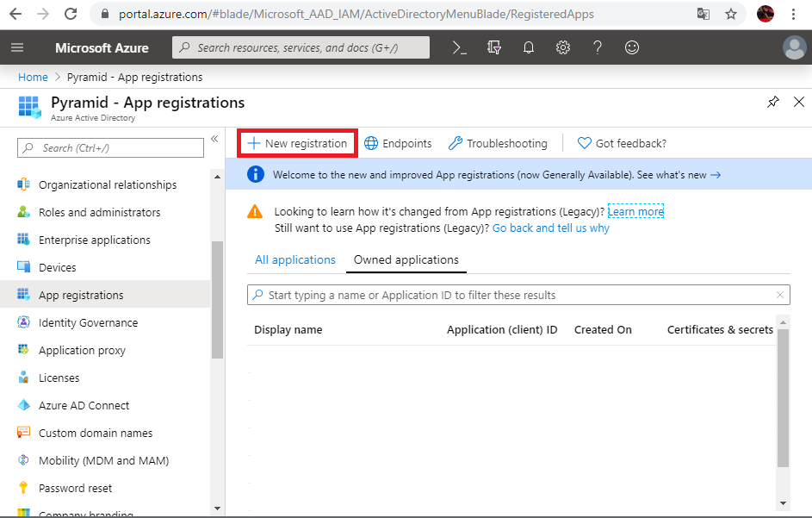Open Azure Cloud Shell icon
Screen dimensions: 812x518
(x=459, y=47)
